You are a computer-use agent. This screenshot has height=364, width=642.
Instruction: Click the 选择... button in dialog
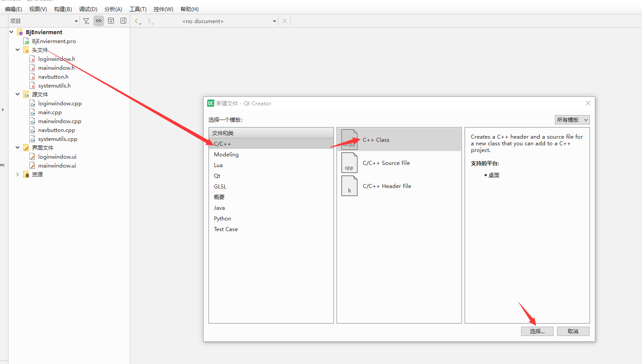click(537, 331)
